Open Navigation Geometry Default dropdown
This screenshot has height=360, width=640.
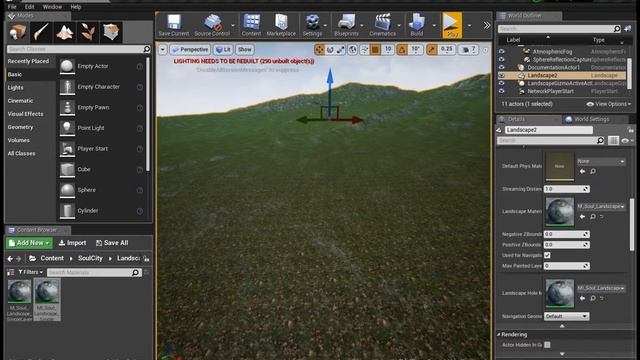(567, 316)
